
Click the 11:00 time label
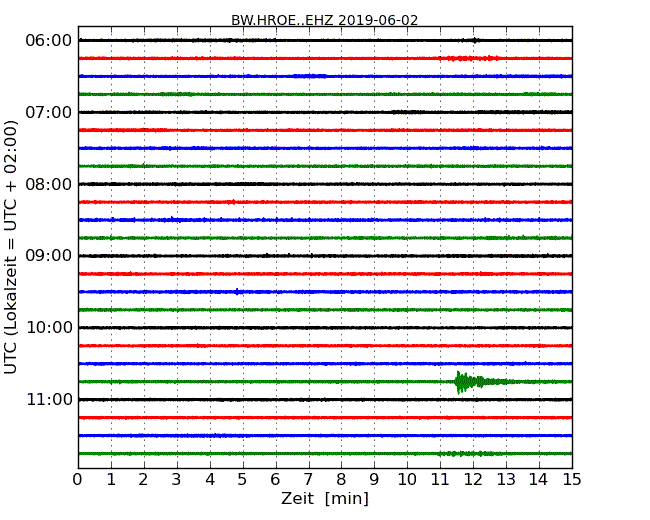49,399
